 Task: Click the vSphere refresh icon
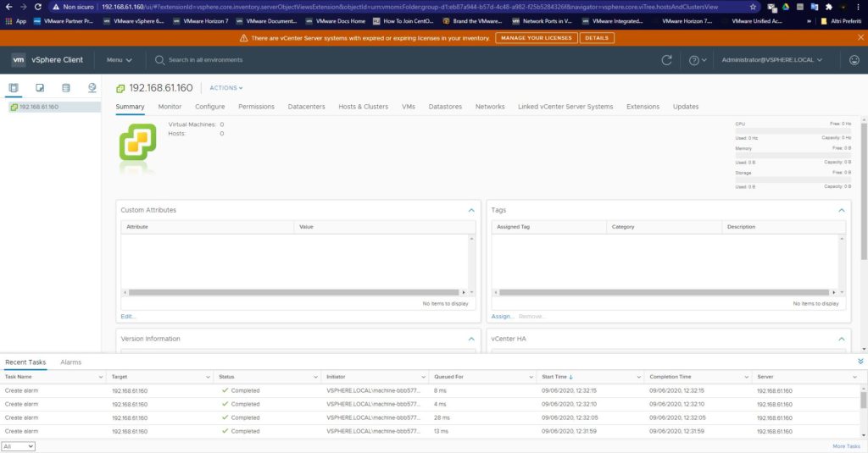tap(666, 60)
